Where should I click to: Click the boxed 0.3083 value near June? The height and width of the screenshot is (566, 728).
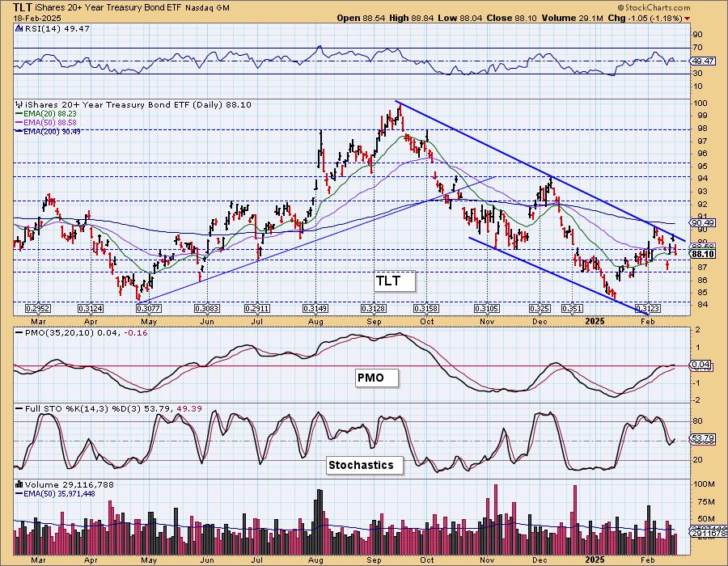click(x=206, y=309)
